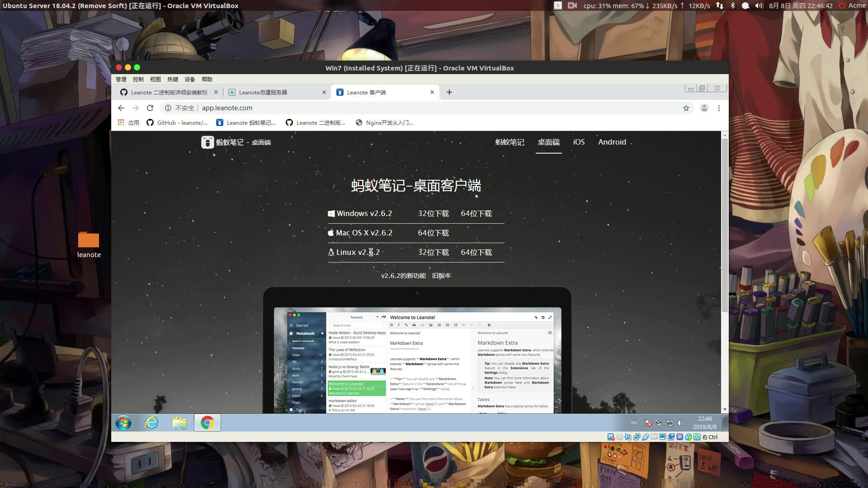Open the Chrome profile avatar
The width and height of the screenshot is (868, 488).
click(704, 108)
